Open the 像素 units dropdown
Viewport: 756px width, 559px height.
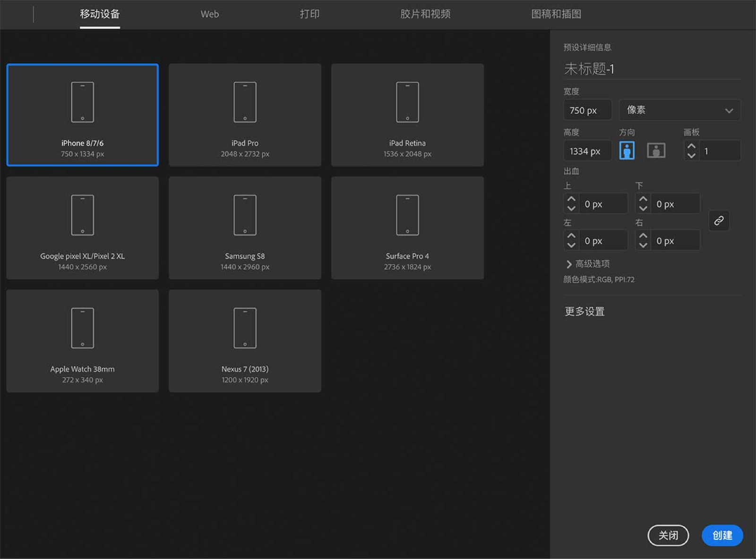coord(679,110)
